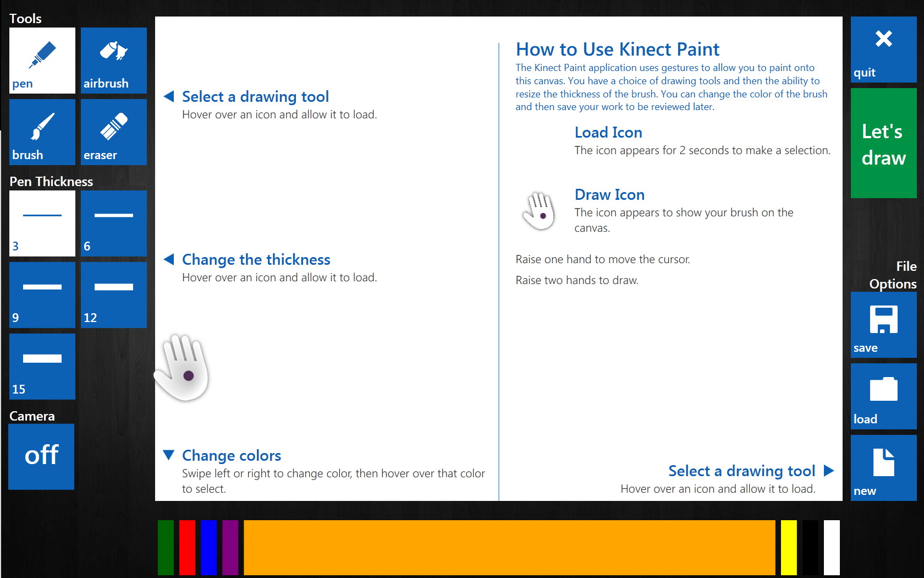Quit the Kinect Paint application

click(883, 49)
